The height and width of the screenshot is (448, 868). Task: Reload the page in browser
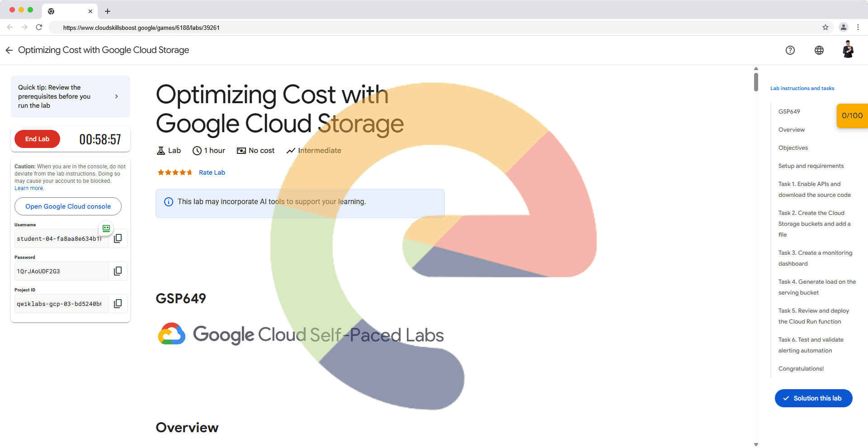click(39, 27)
